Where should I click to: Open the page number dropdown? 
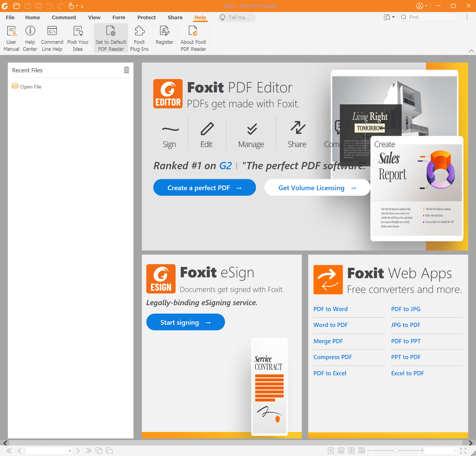(70, 451)
